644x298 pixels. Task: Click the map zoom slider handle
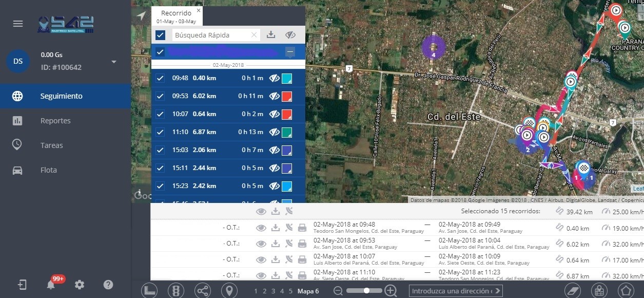click(366, 291)
